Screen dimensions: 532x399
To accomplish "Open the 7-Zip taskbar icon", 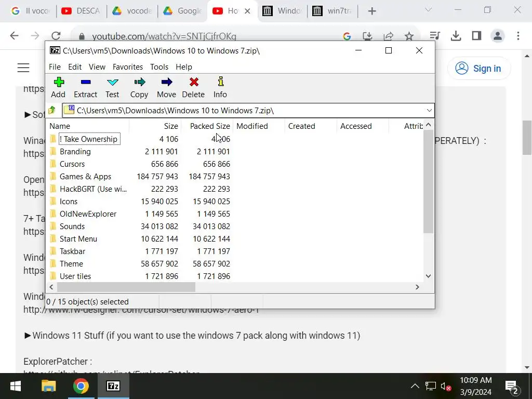I will click(x=113, y=386).
